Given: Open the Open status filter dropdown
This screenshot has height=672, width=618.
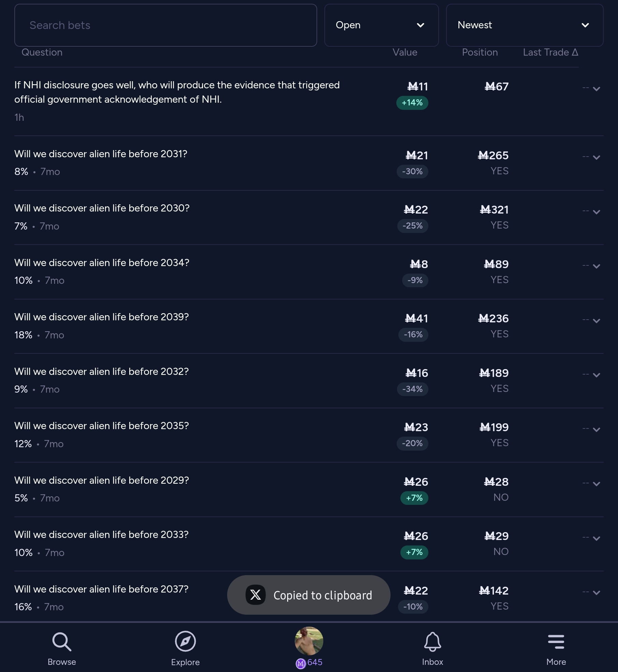Looking at the screenshot, I should [381, 25].
